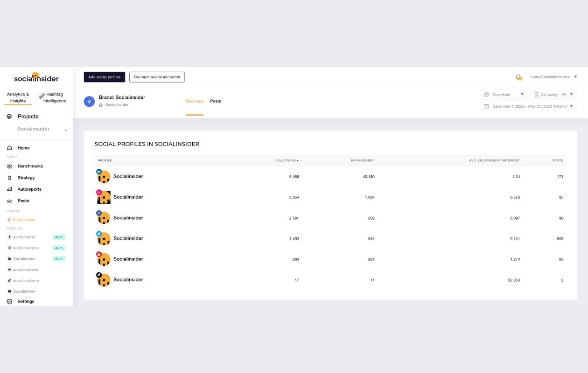
Task: Open the notifications bell
Action: click(x=518, y=77)
